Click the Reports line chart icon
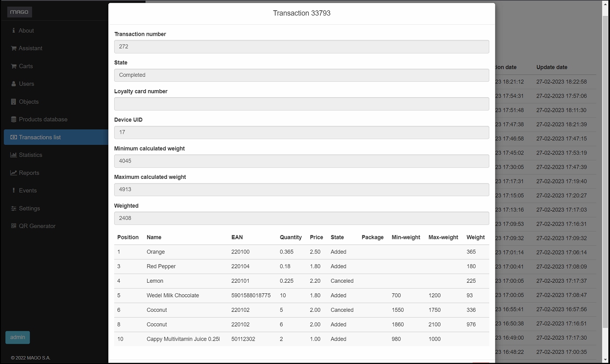Viewport: 610px width, 364px height. (x=14, y=173)
